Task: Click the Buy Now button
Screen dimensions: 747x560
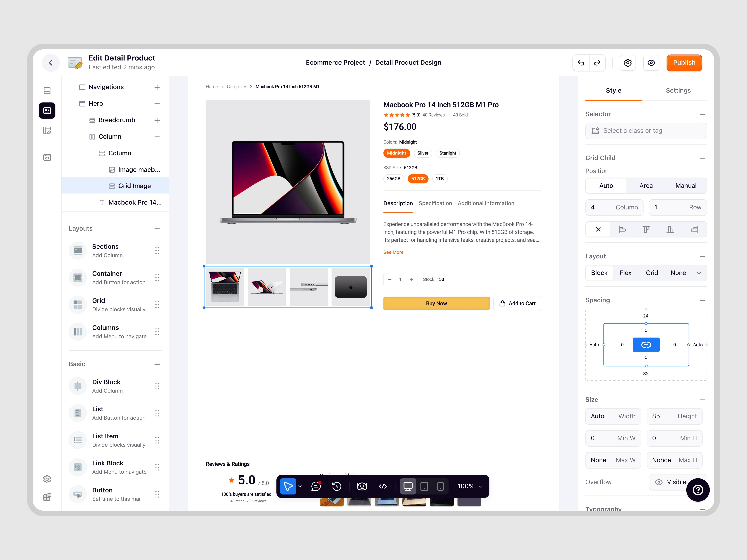Action: [x=436, y=303]
